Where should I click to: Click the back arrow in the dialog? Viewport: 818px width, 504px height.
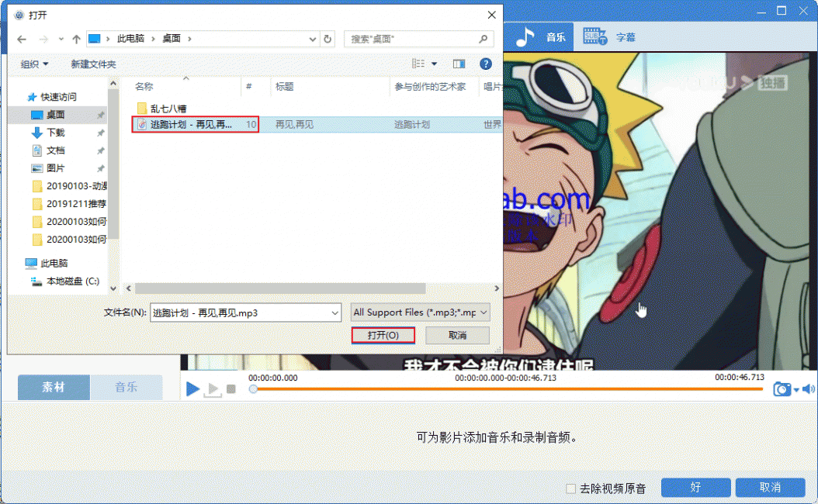click(21, 39)
